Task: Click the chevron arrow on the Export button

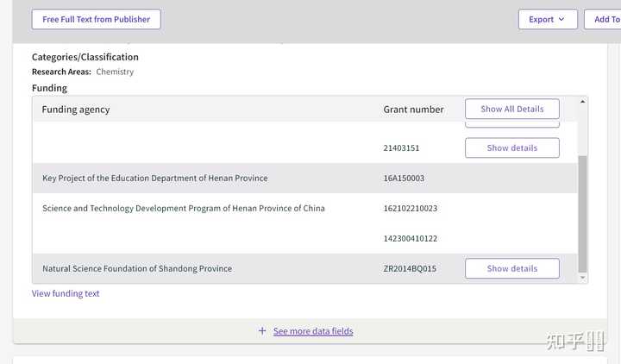Action: click(561, 19)
